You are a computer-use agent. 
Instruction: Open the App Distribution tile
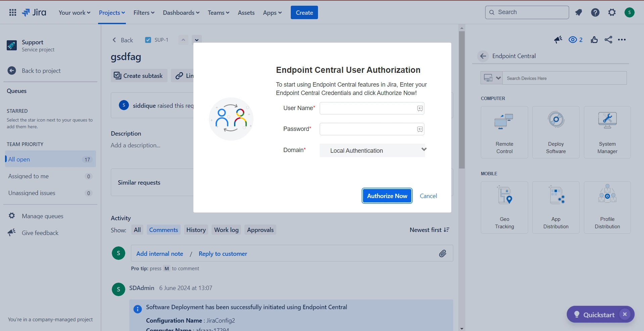pyautogui.click(x=556, y=207)
